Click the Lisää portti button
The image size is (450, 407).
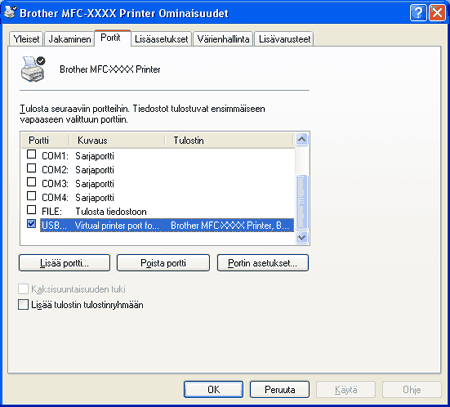pyautogui.click(x=64, y=263)
